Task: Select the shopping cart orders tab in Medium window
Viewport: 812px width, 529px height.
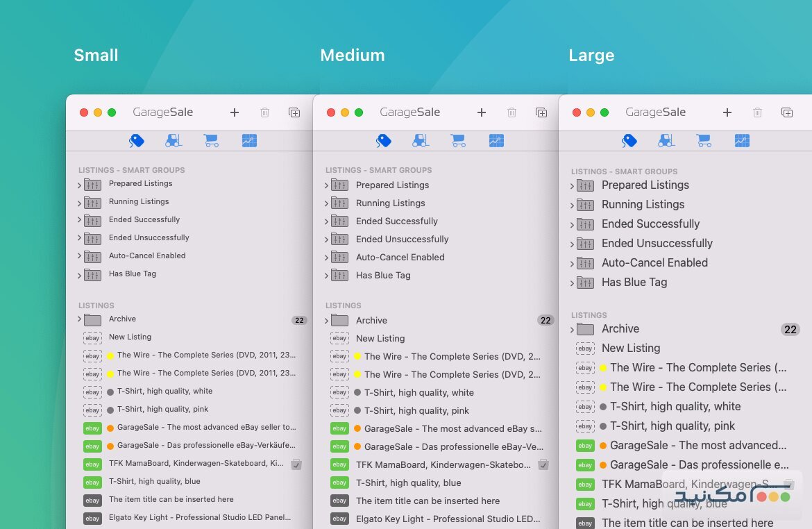Action: pos(458,141)
